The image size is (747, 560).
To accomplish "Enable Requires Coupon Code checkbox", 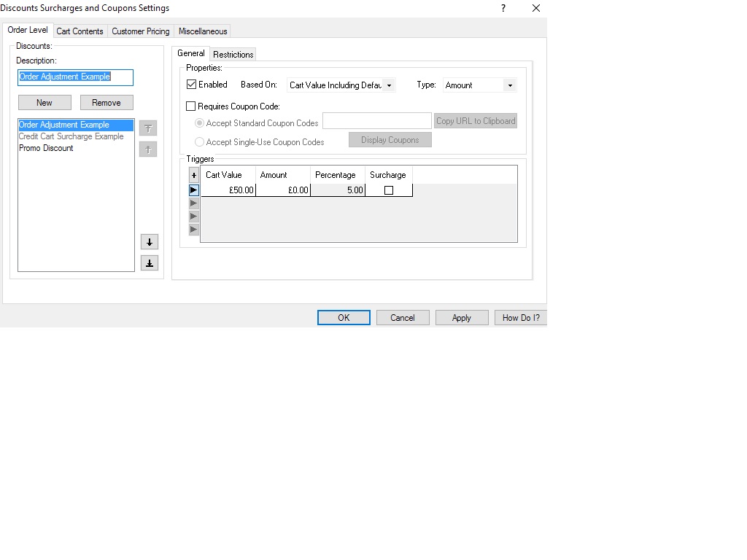I will (x=191, y=106).
